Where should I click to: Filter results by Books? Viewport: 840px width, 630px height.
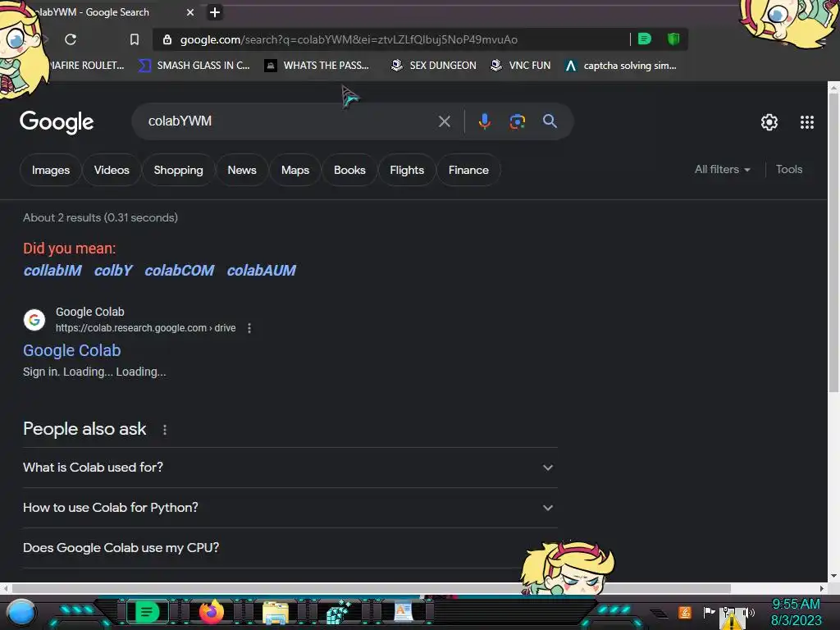(349, 170)
